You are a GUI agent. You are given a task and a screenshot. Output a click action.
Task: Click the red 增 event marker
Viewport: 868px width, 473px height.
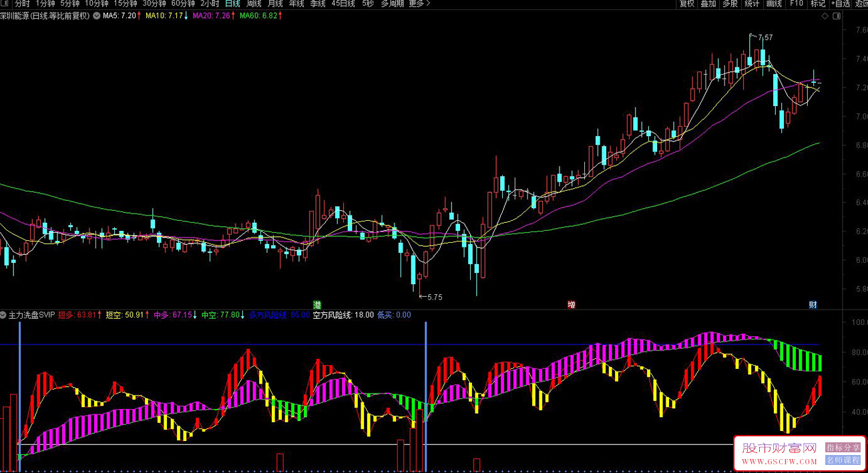[572, 305]
